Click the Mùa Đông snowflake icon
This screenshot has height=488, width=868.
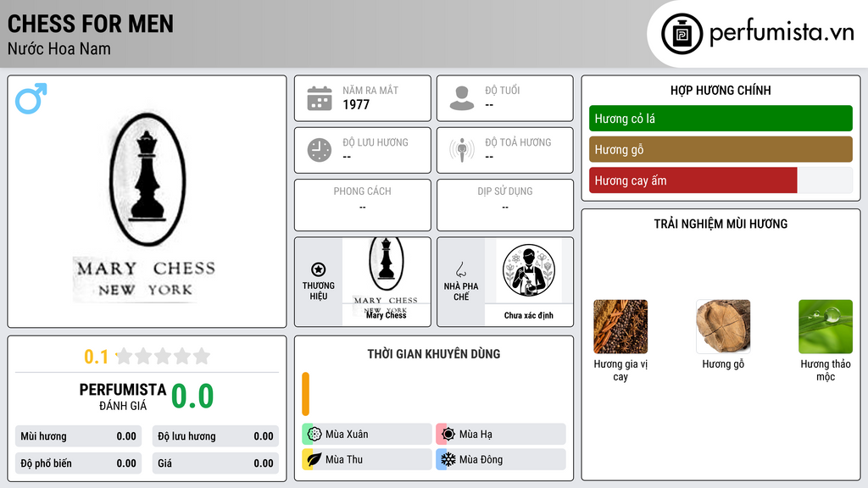[x=448, y=459]
